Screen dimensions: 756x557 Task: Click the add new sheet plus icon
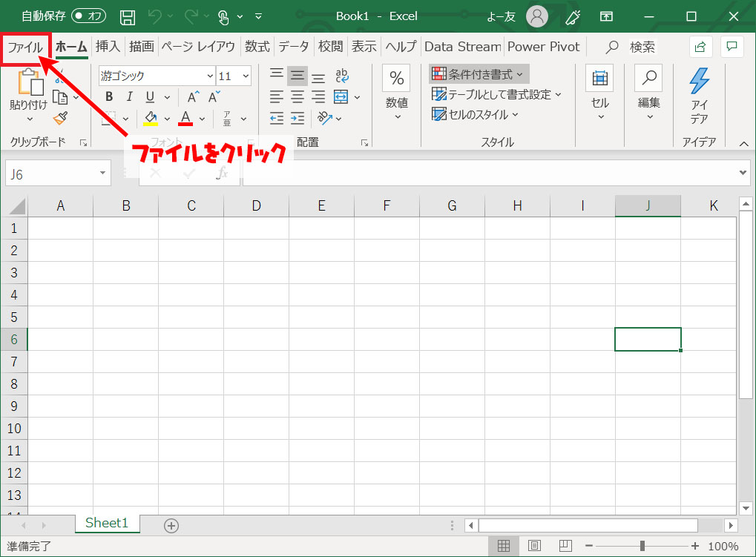click(x=171, y=525)
